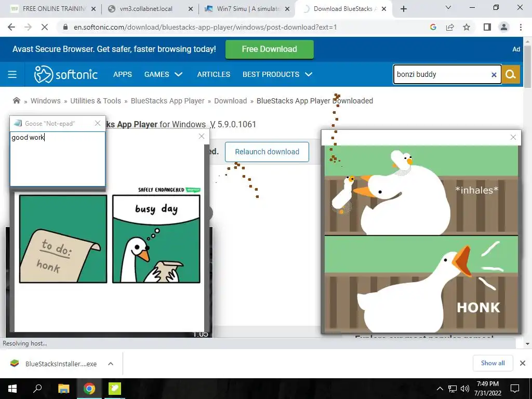Expand the BEST PRODUCTS dropdown
The image size is (532, 399).
tap(277, 74)
